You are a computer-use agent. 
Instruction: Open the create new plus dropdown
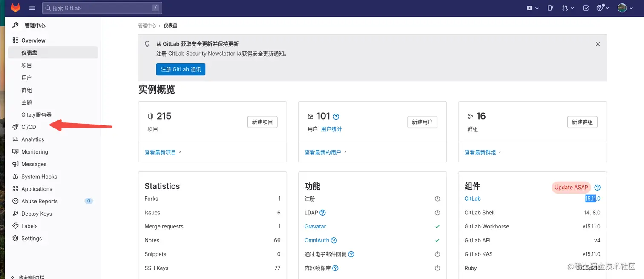click(x=532, y=8)
